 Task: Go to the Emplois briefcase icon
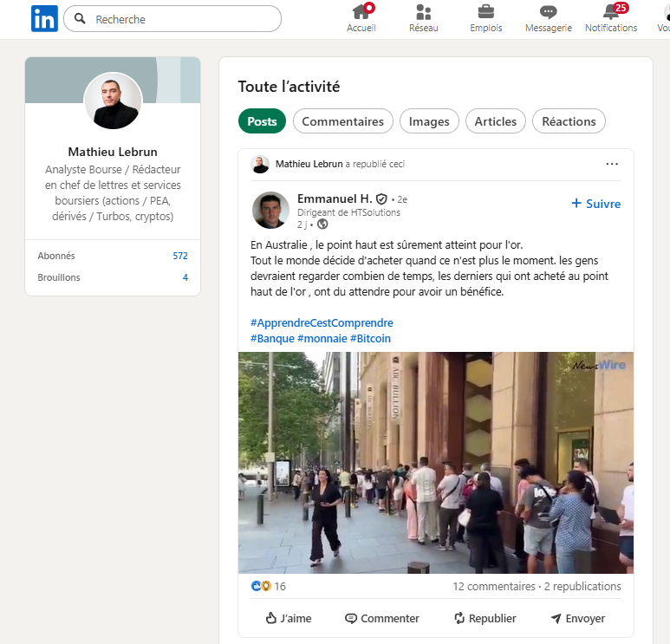pos(485,11)
